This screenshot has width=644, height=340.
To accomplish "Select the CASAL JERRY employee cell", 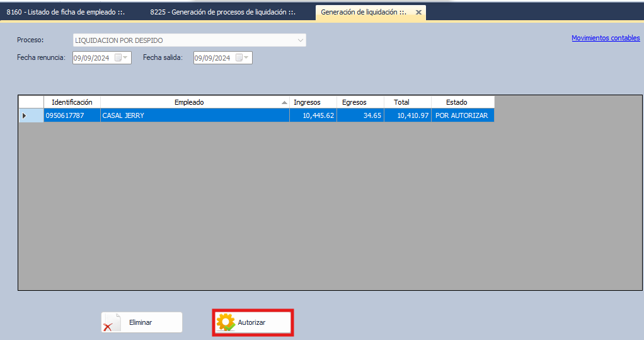I will pos(194,115).
